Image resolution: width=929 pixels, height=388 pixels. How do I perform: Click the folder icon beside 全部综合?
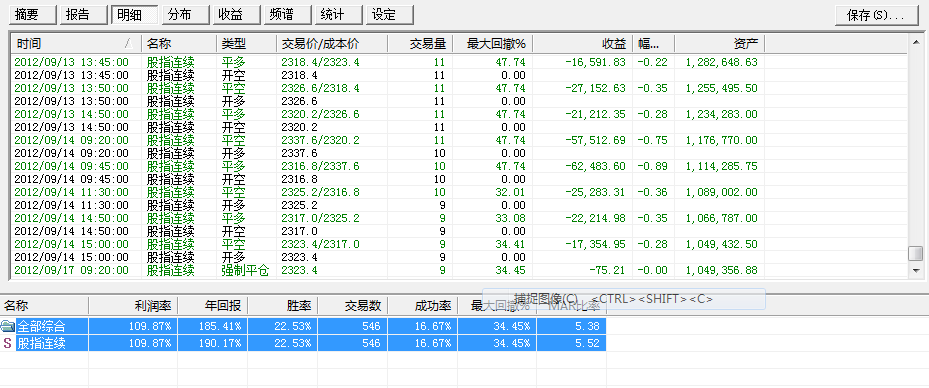click(8, 326)
